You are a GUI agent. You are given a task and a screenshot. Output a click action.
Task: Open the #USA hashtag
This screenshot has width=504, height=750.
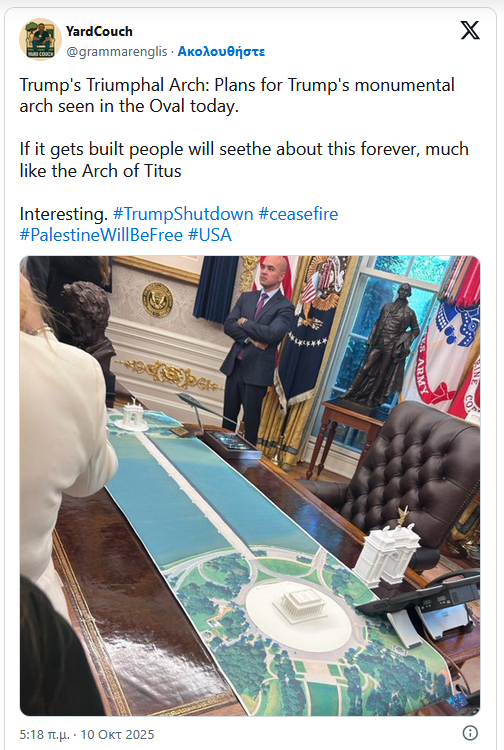(209, 235)
